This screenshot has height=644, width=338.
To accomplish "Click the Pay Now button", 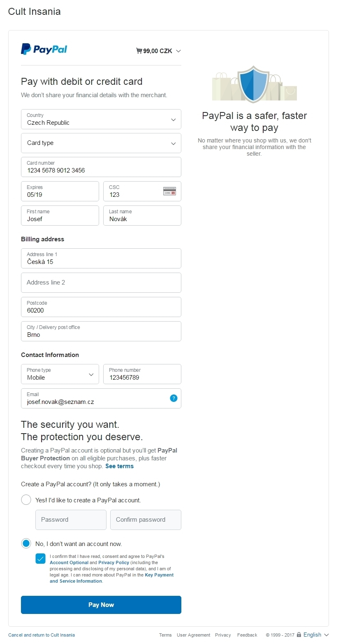I will (x=101, y=605).
